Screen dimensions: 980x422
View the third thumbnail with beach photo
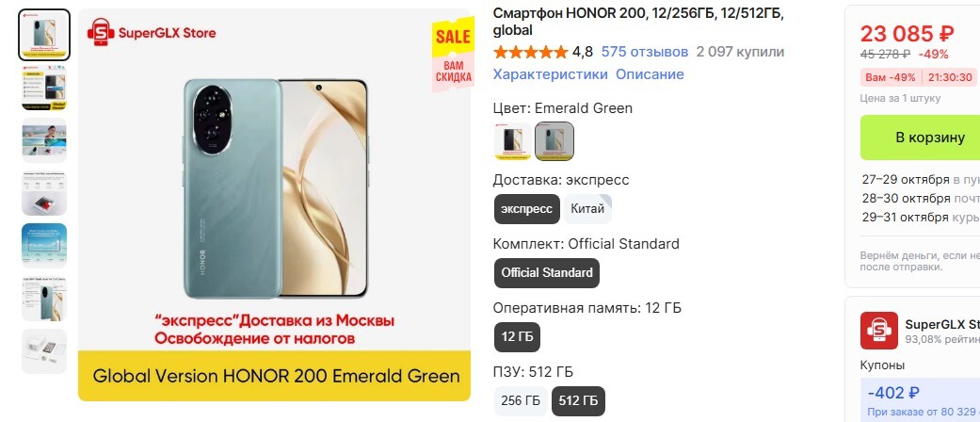[x=44, y=140]
